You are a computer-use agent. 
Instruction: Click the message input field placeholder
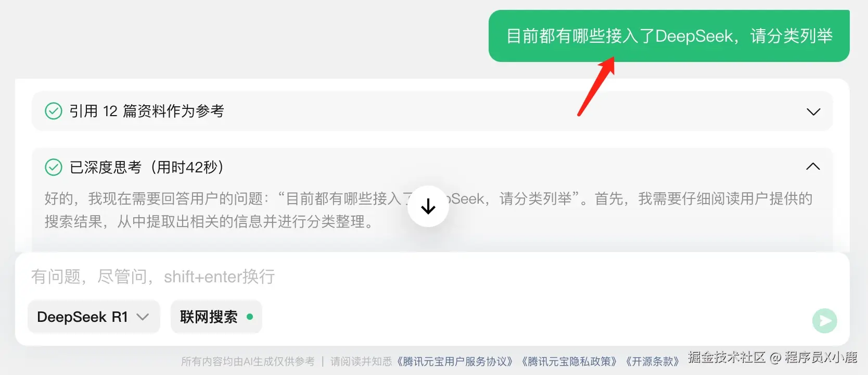pyautogui.click(x=153, y=277)
